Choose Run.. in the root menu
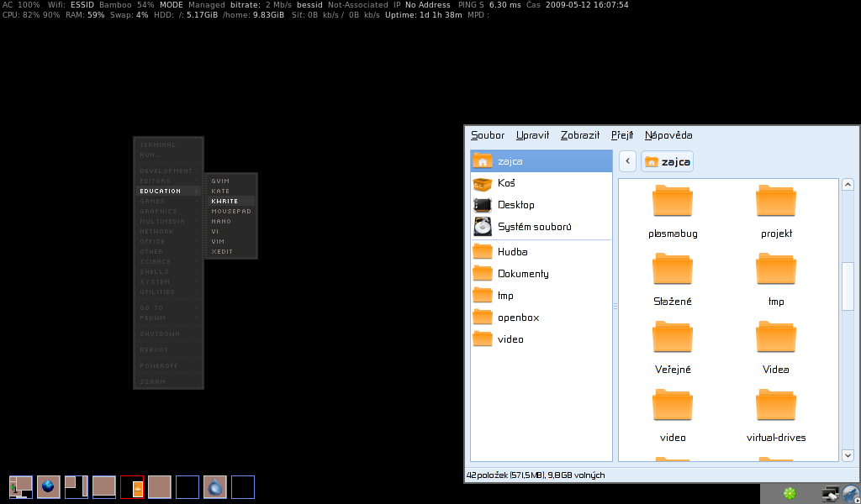This screenshot has width=861, height=504. 168,155
